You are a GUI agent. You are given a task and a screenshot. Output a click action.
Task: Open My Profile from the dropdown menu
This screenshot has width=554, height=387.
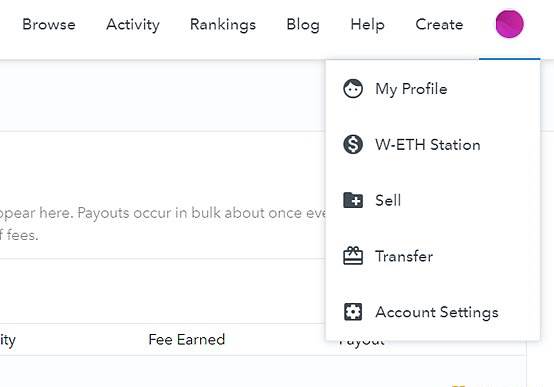pos(411,89)
